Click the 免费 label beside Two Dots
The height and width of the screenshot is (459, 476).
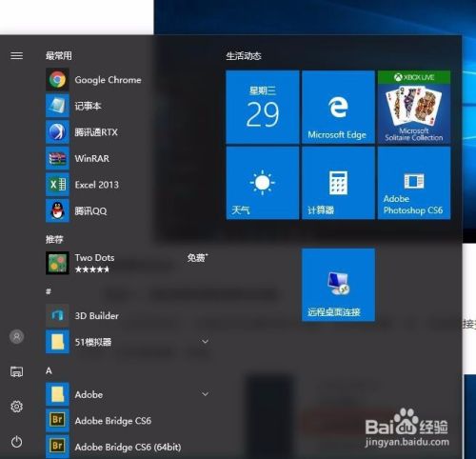tap(197, 257)
